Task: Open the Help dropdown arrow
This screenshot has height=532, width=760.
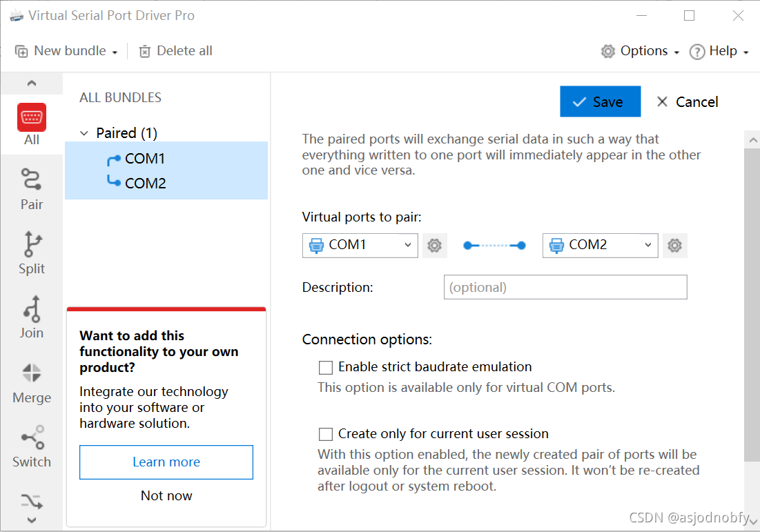Action: click(x=746, y=52)
